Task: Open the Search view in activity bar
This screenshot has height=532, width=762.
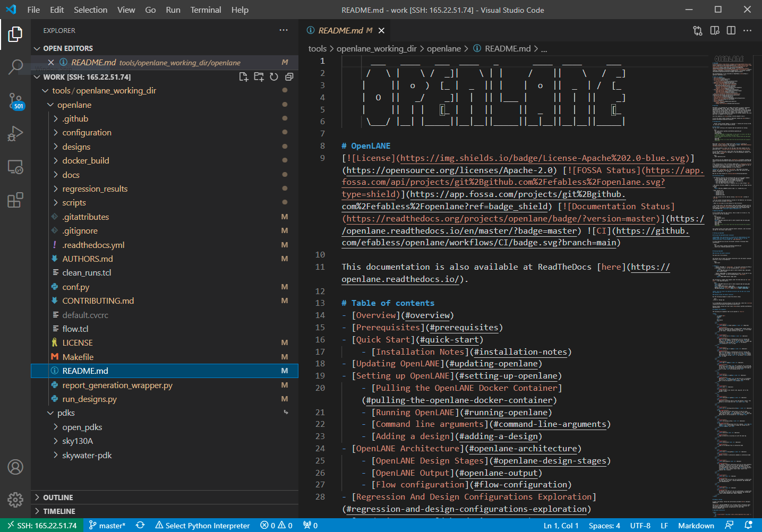Action: 15,67
